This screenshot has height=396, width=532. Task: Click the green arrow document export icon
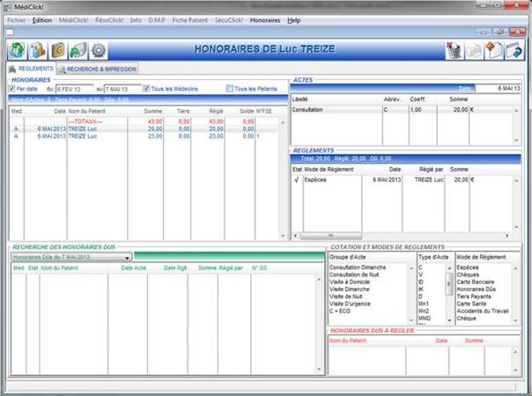(78, 50)
